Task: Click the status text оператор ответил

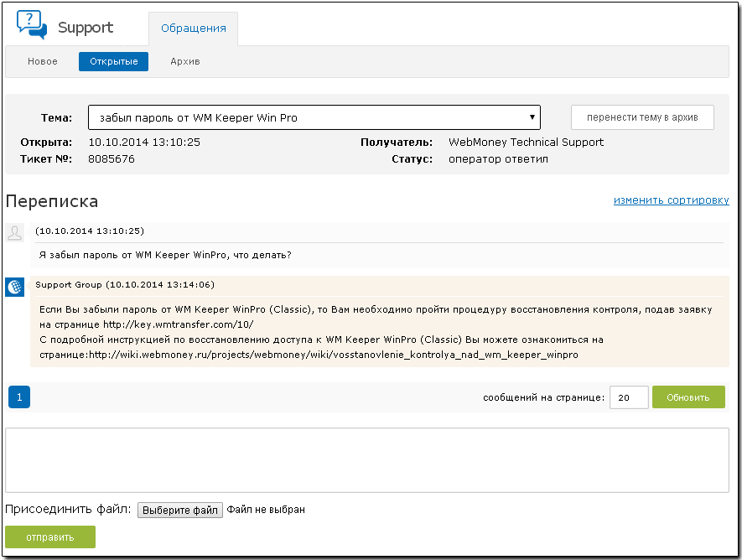Action: pos(498,159)
